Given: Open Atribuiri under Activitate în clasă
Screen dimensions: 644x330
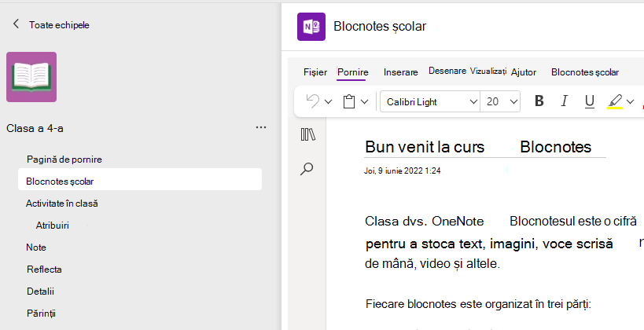Looking at the screenshot, I should (52, 225).
